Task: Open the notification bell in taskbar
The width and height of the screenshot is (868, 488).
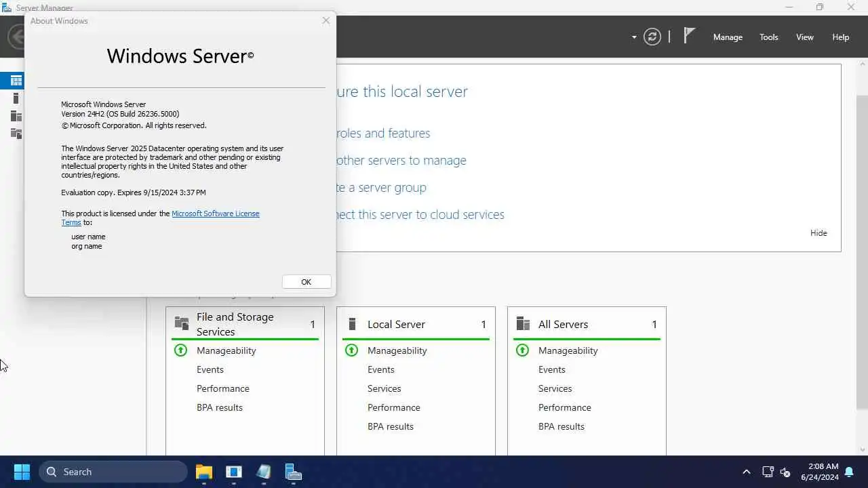Action: coord(849,472)
